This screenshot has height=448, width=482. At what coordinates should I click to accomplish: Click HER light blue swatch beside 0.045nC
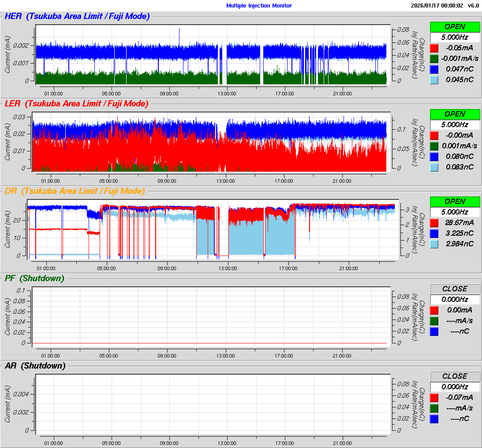pos(434,80)
